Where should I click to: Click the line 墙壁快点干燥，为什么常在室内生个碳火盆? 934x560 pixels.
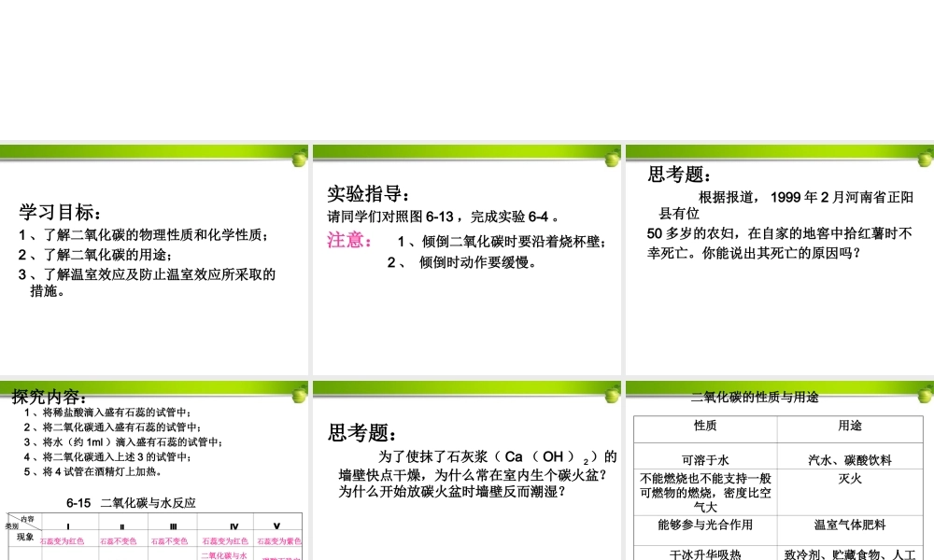473,475
